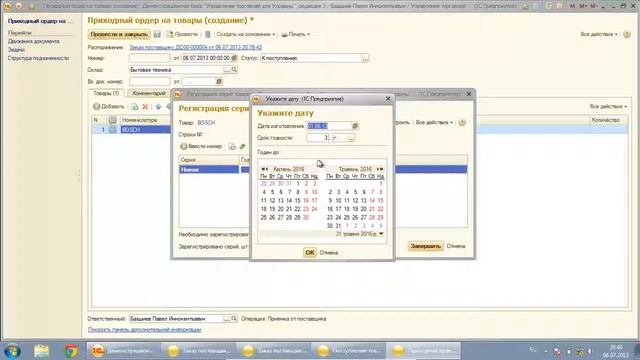This screenshot has width=640, height=360.
Task: Open help icon in series registration window
Action: [x=462, y=122]
